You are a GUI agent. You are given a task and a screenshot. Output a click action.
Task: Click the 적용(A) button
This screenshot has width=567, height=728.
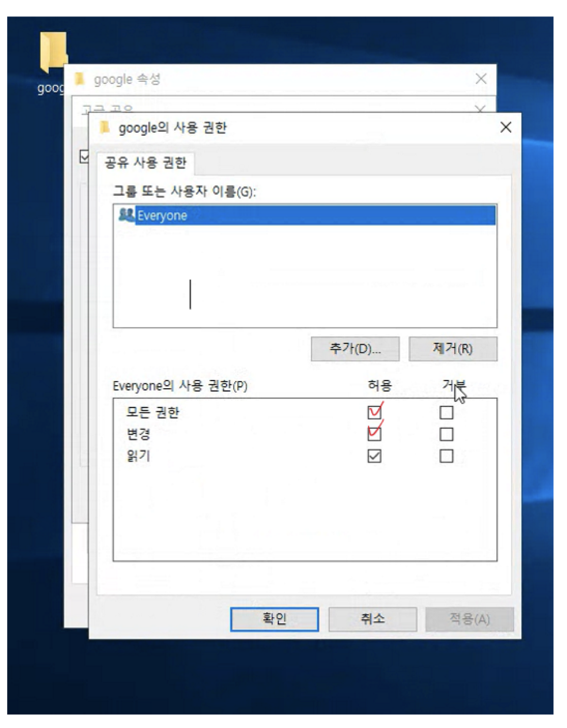470,619
